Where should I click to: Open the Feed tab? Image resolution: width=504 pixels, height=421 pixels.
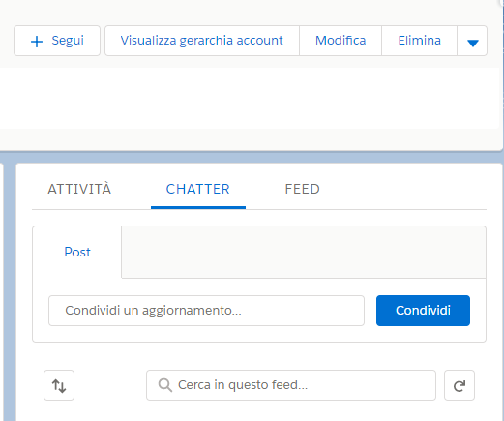pyautogui.click(x=302, y=189)
